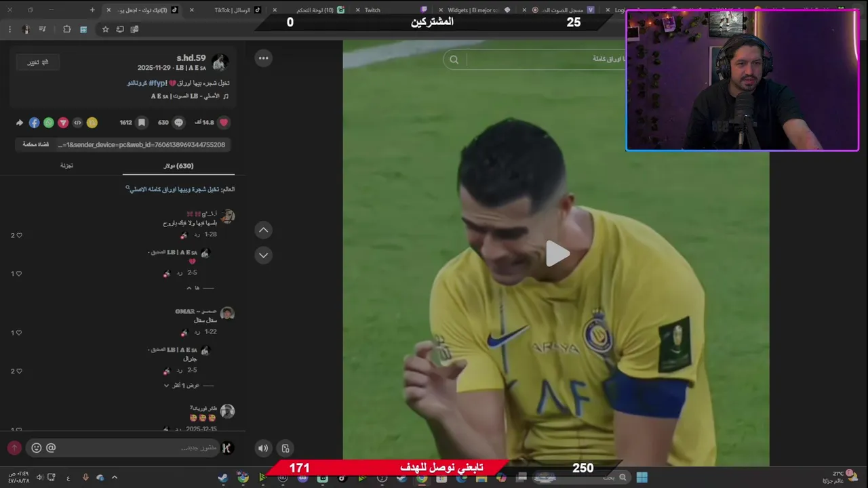The image size is (868, 488).
Task: Open taskbar clock and date
Action: coord(18,477)
